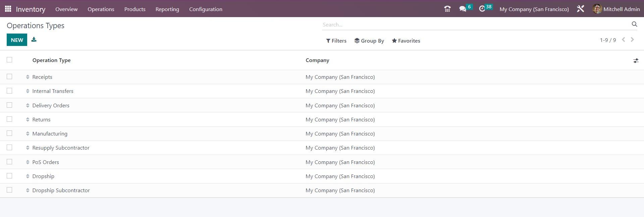The width and height of the screenshot is (644, 217).
Task: Open the Delivery Orders operation type
Action: coord(51,105)
